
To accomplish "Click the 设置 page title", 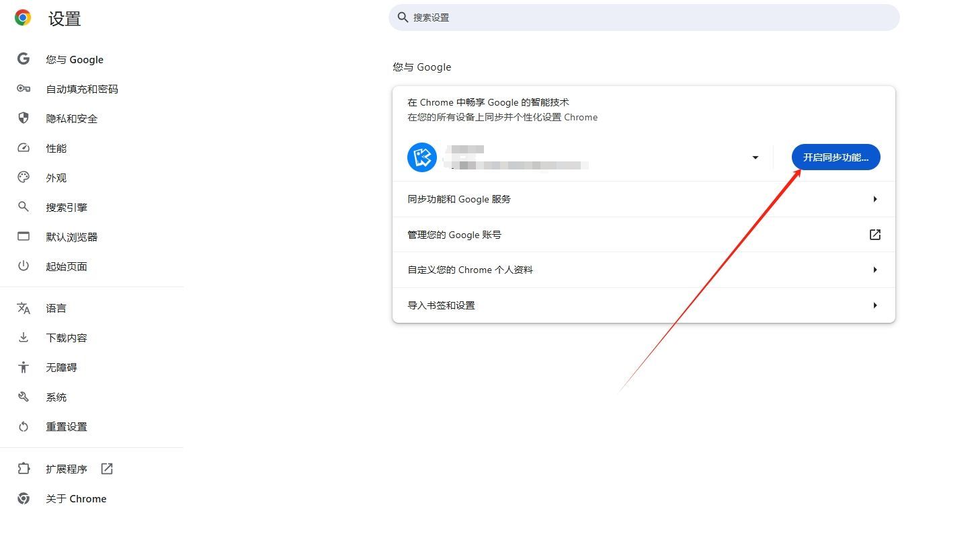I will point(65,19).
